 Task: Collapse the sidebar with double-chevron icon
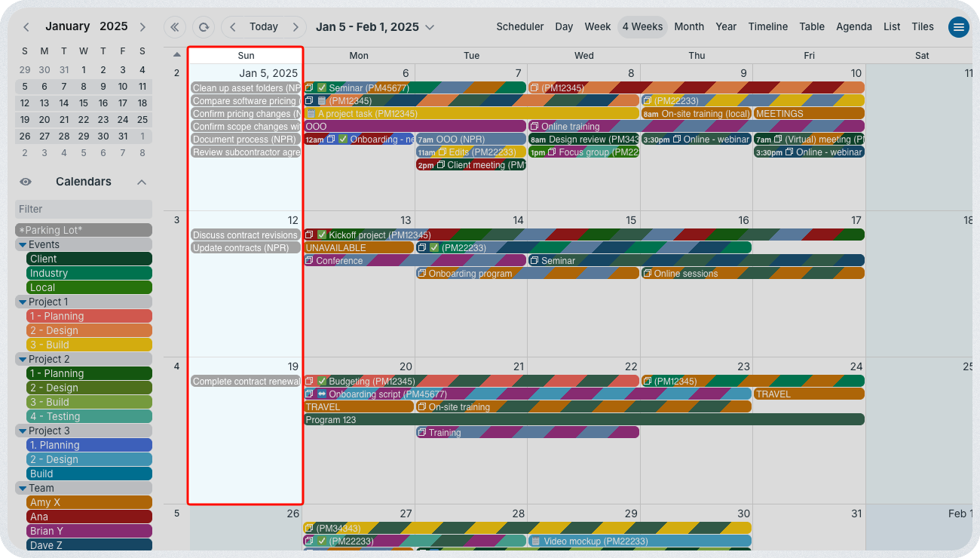pos(175,27)
